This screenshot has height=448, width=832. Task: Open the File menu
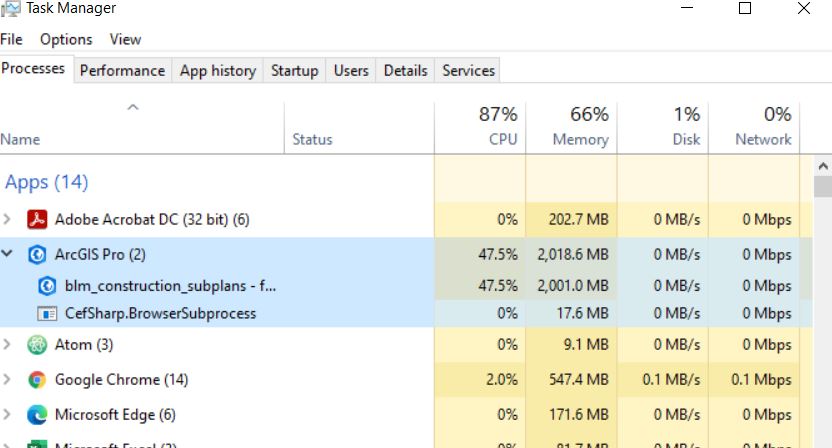click(x=11, y=39)
